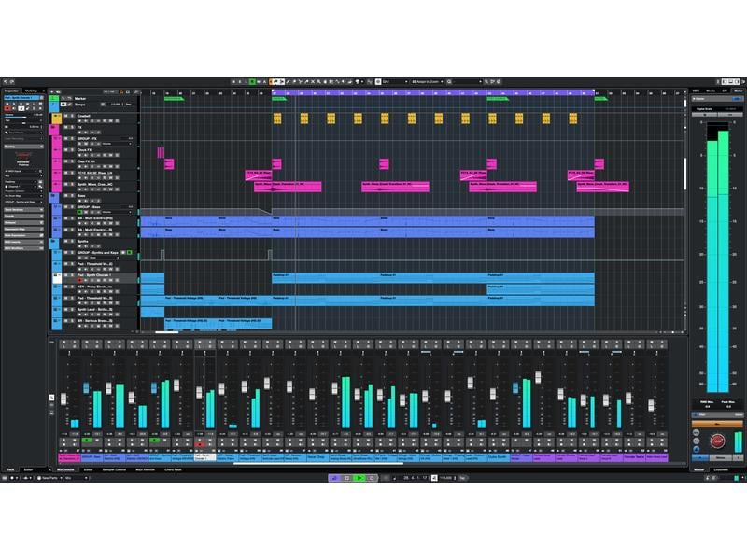Screen dimensions: 747x560
Task: Click the red Control Room level knob
Action: pyautogui.click(x=717, y=441)
